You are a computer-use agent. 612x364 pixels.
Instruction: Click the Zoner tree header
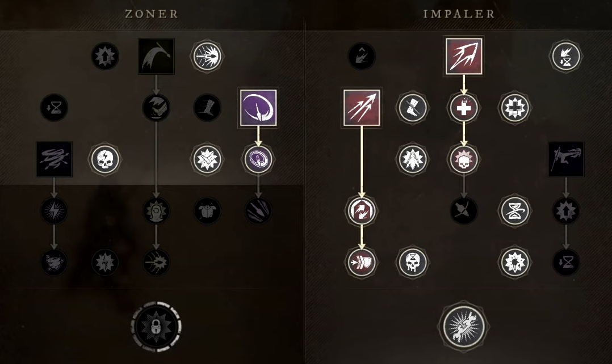(x=152, y=14)
